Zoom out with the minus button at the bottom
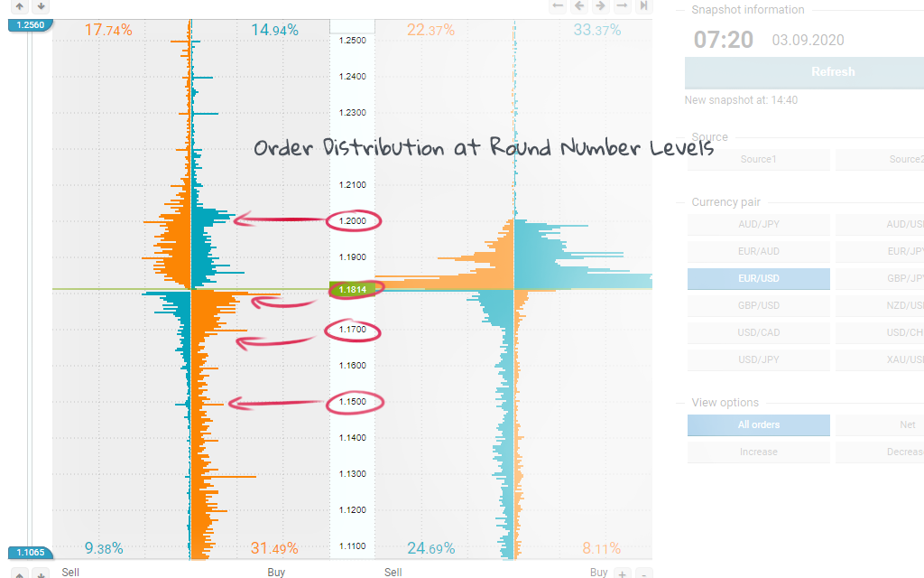This screenshot has width=924, height=578. pyautogui.click(x=643, y=573)
